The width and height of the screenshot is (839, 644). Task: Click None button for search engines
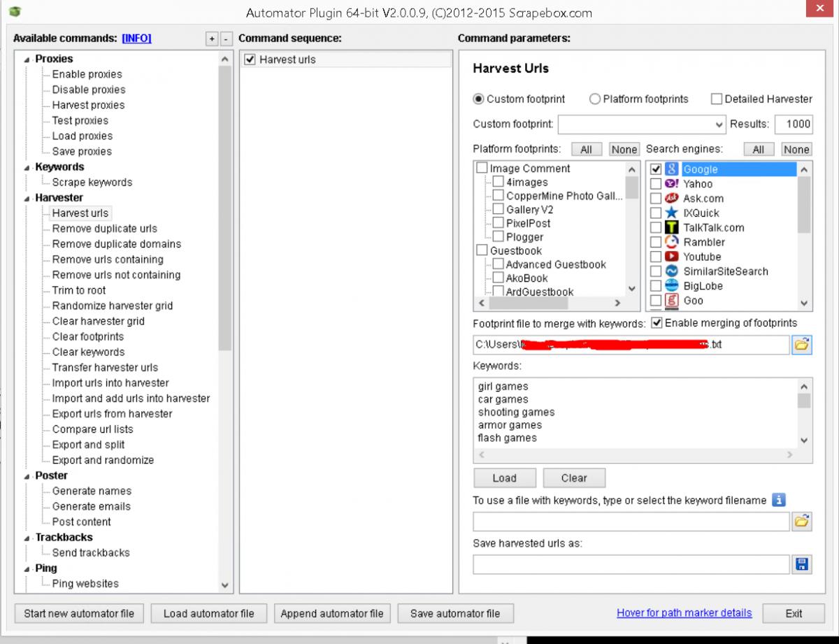coord(796,149)
